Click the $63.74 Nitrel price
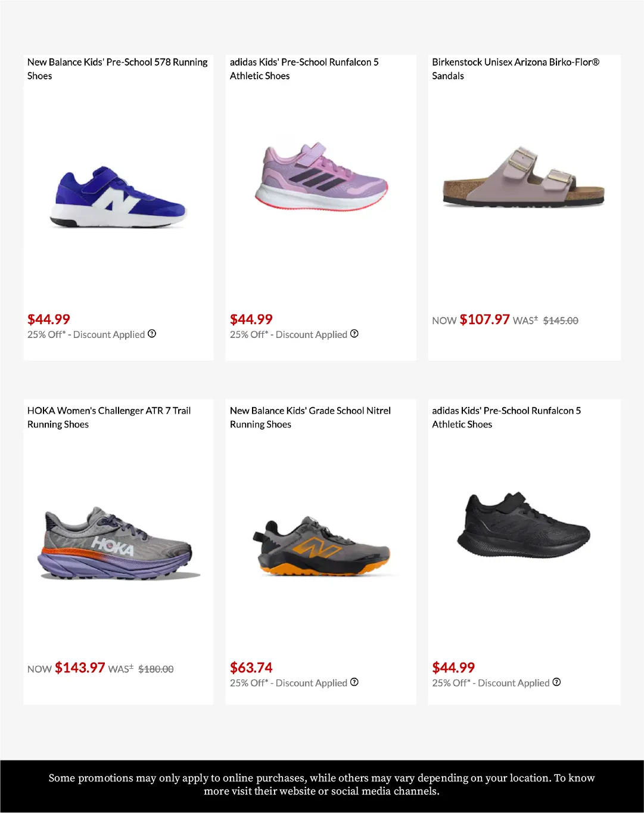 [251, 668]
